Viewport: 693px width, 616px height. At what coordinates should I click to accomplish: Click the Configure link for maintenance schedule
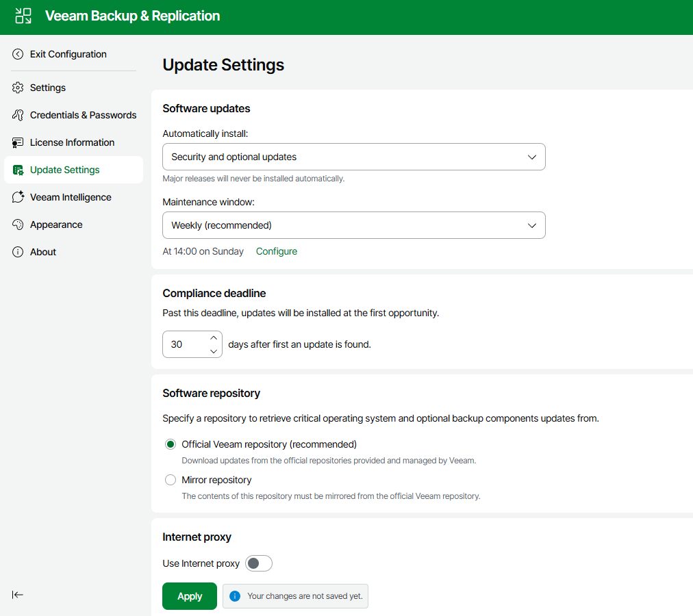277,251
